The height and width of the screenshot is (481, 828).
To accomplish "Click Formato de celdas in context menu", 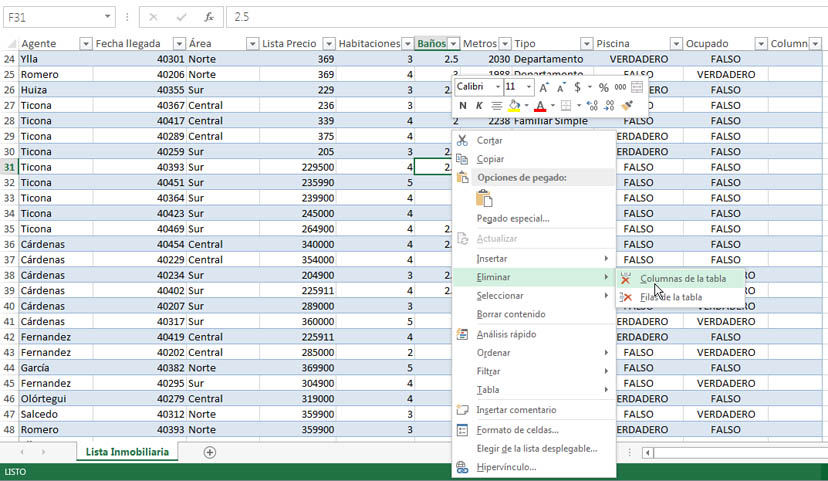I will tap(517, 430).
